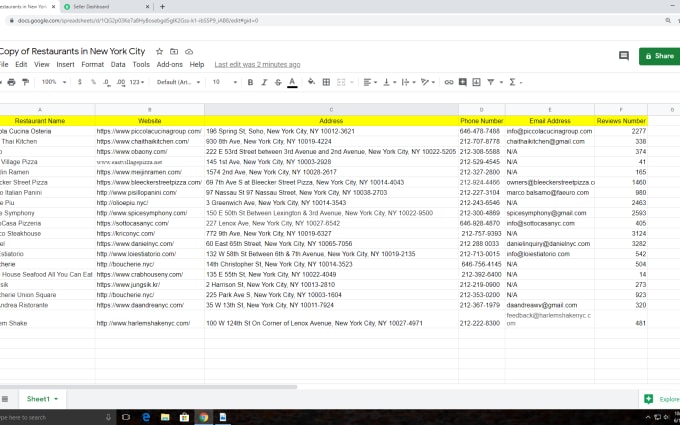Select column C header

point(331,110)
